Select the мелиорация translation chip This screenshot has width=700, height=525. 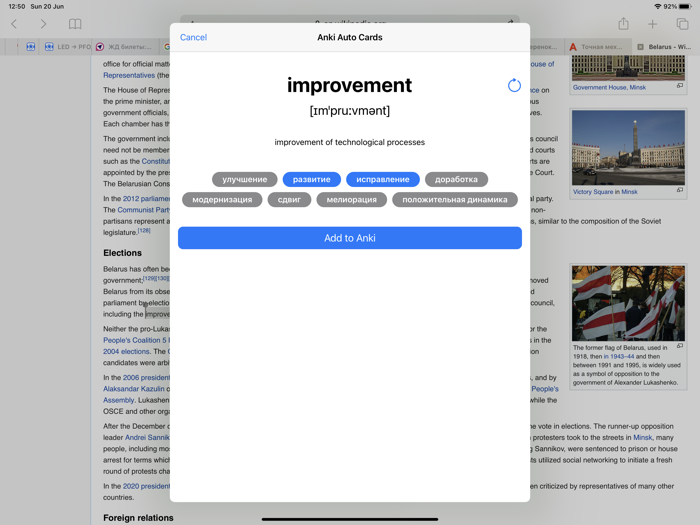pyautogui.click(x=351, y=200)
